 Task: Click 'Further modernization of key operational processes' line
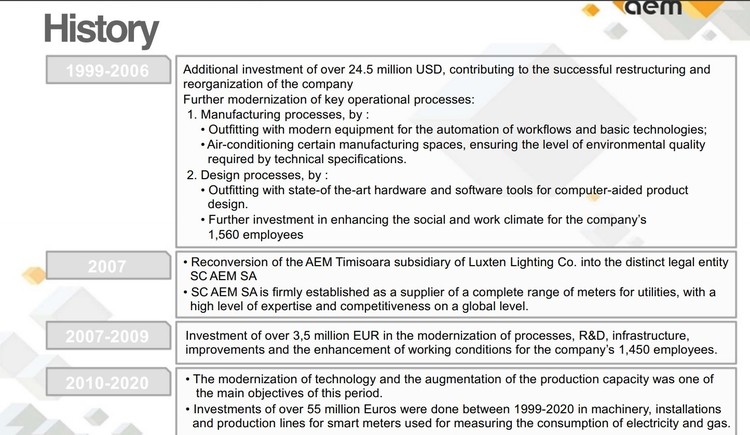pos(329,100)
